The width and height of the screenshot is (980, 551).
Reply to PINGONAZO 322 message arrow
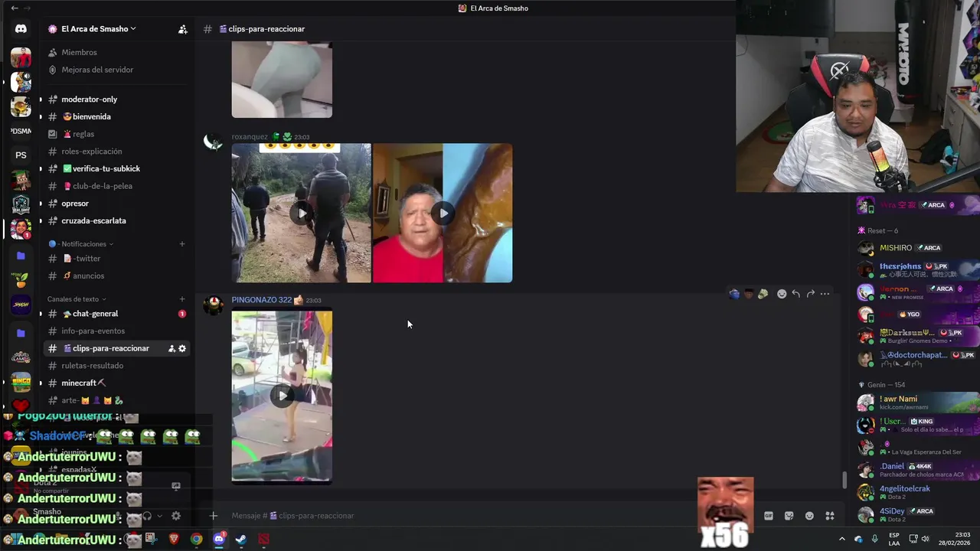796,294
